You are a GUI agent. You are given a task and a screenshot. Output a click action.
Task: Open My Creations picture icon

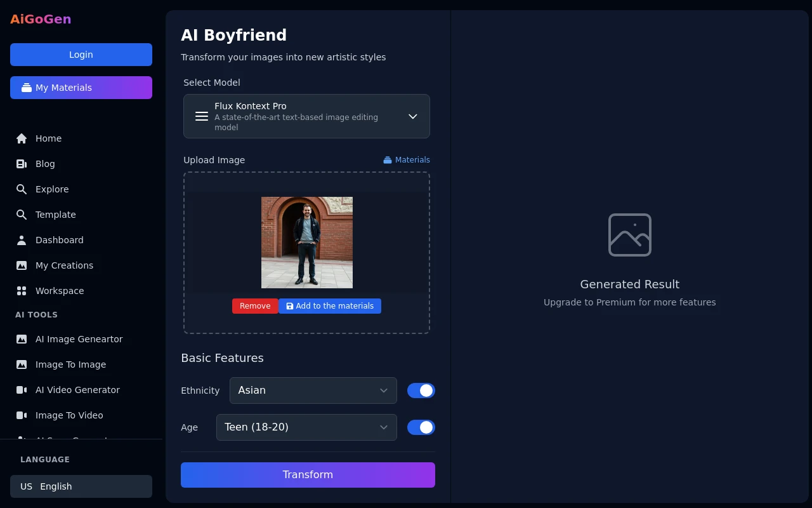click(x=22, y=265)
